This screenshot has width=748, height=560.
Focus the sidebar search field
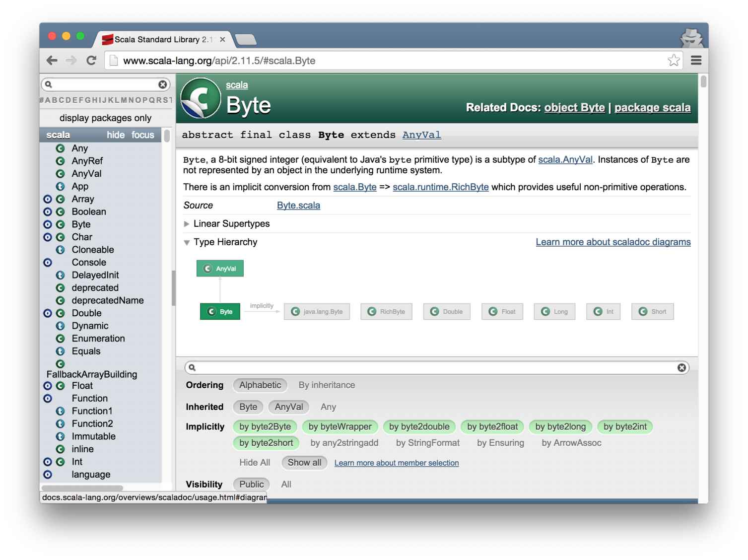(105, 84)
